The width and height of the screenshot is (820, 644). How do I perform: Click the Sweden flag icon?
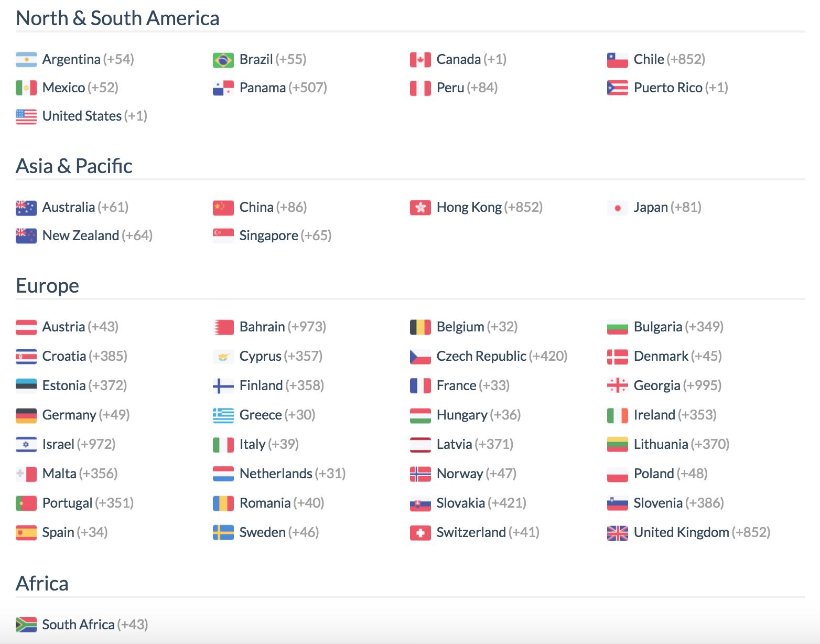click(223, 533)
